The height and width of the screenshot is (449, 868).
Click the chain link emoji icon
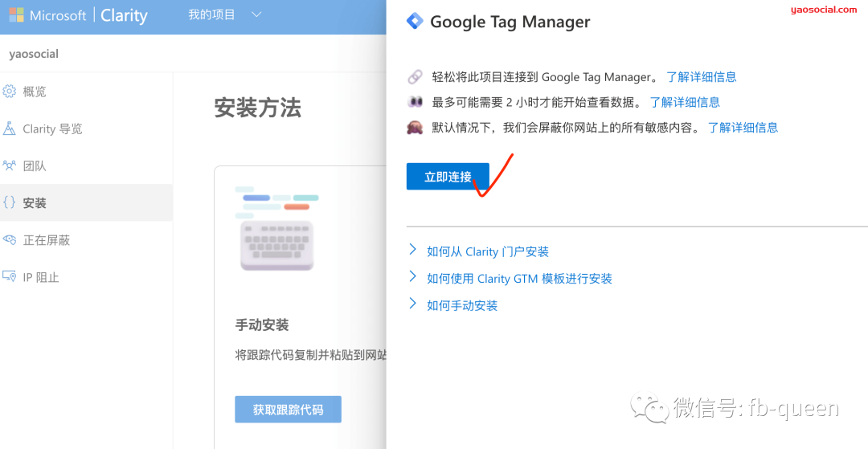[x=416, y=77]
